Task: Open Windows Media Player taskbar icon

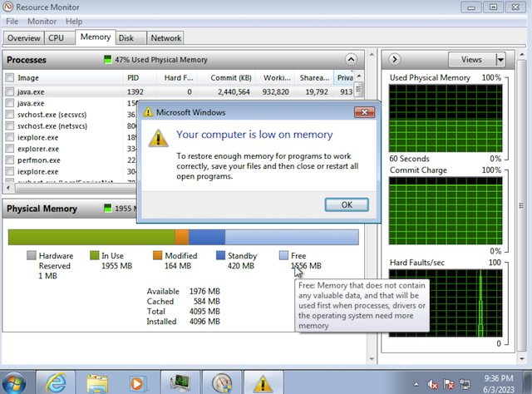Action: coord(137,383)
